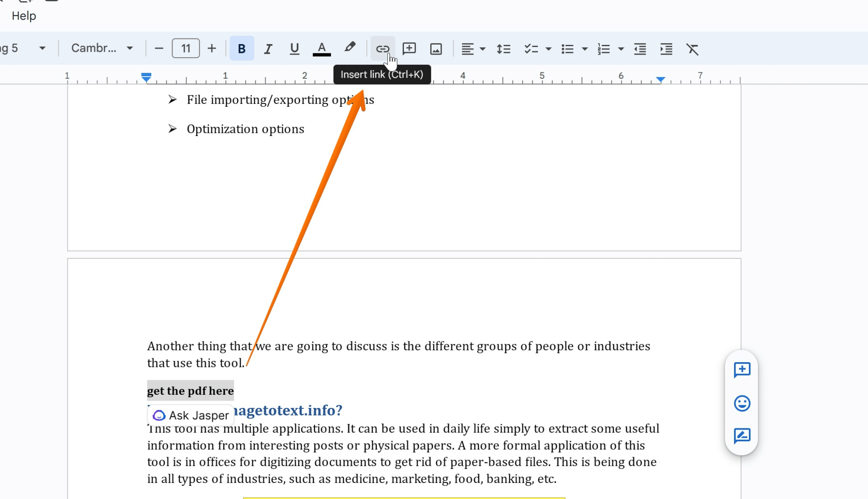This screenshot has height=499, width=868.
Task: Clear formatting with the toolbar icon
Action: pyautogui.click(x=693, y=48)
